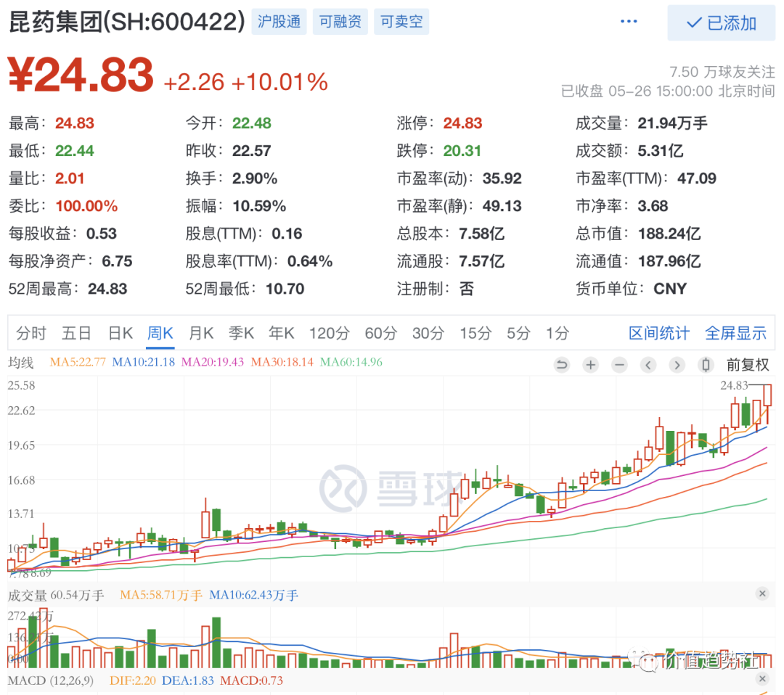
Task: Zoom in chart with plus icon
Action: point(590,365)
